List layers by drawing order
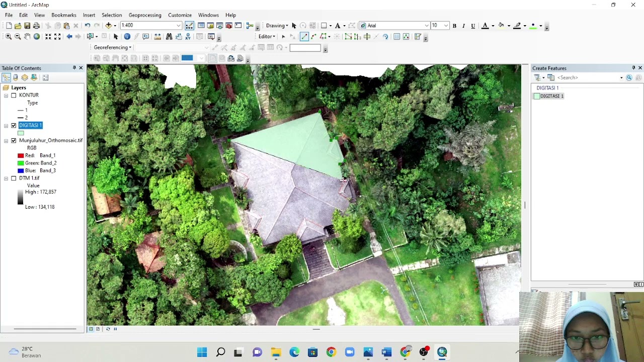Screen dimensions: 644x362 (x=6, y=77)
